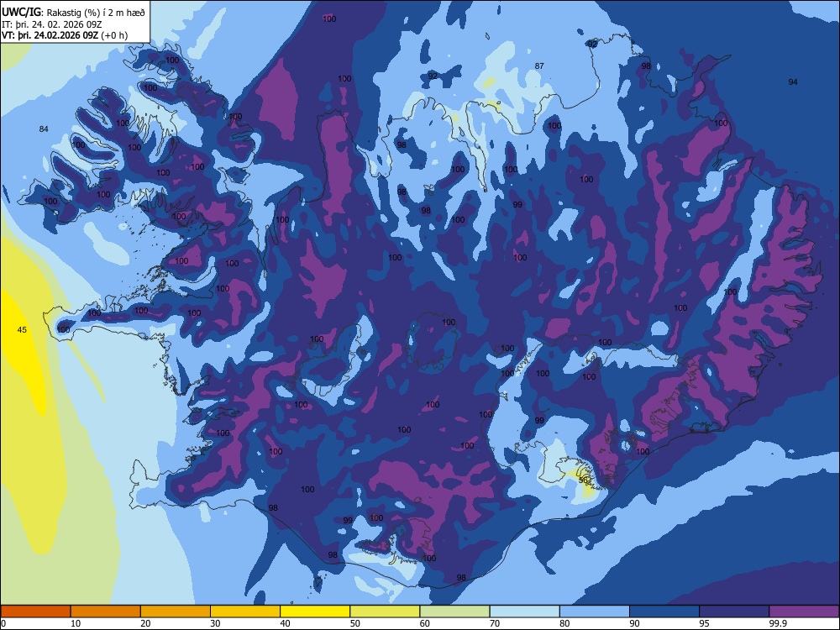Click the legend tick label '0'
Image resolution: width=840 pixels, height=630 pixels.
[3, 623]
